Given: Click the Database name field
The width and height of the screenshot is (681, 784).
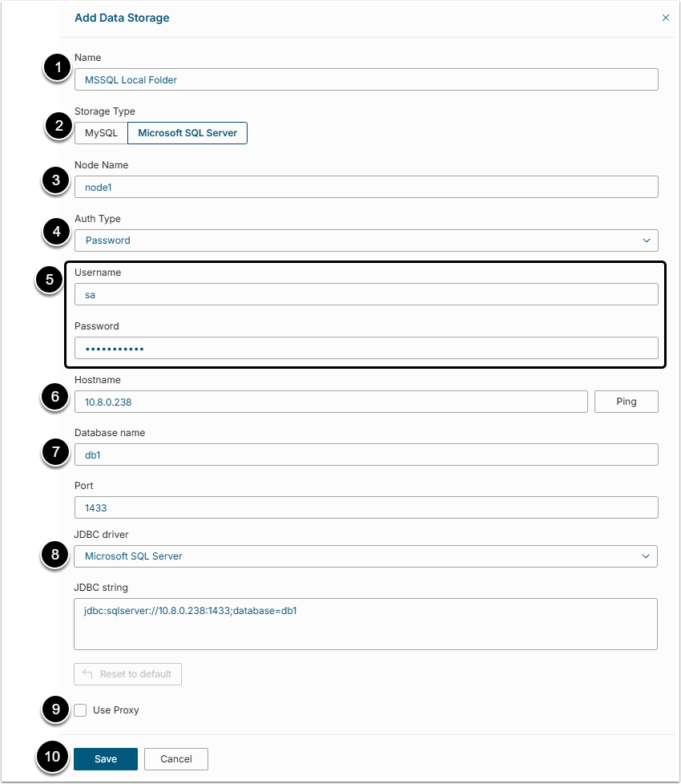Looking at the screenshot, I should click(x=365, y=455).
